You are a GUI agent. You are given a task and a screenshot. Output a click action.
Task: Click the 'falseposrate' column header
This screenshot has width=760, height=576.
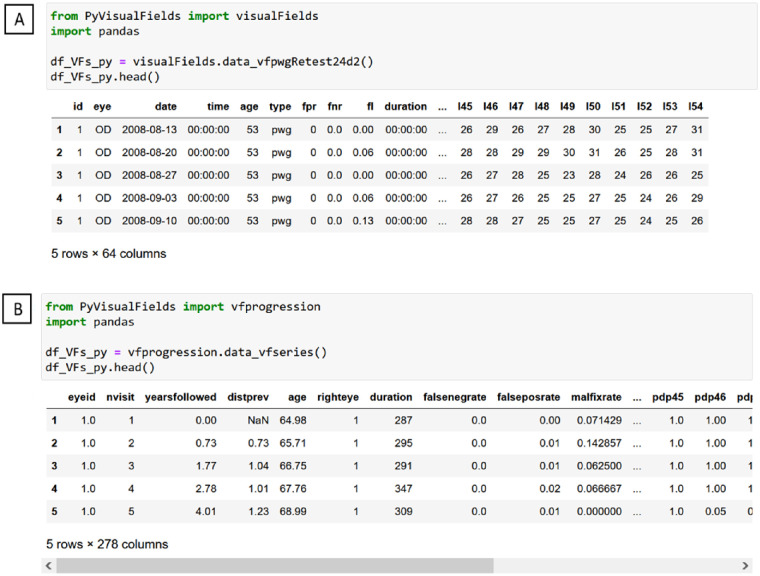click(528, 398)
